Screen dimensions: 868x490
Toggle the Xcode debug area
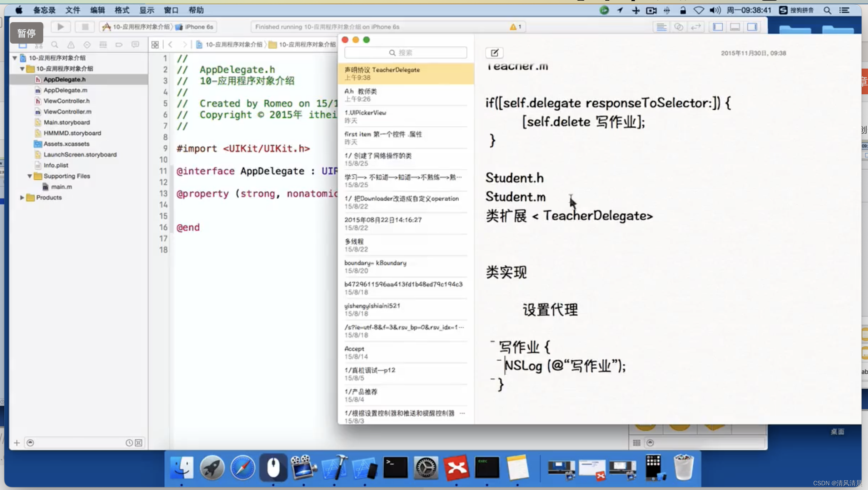(x=735, y=27)
